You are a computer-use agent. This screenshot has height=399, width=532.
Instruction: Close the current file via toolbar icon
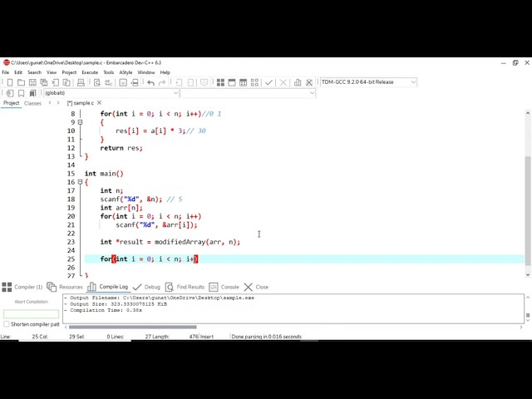coord(56,82)
